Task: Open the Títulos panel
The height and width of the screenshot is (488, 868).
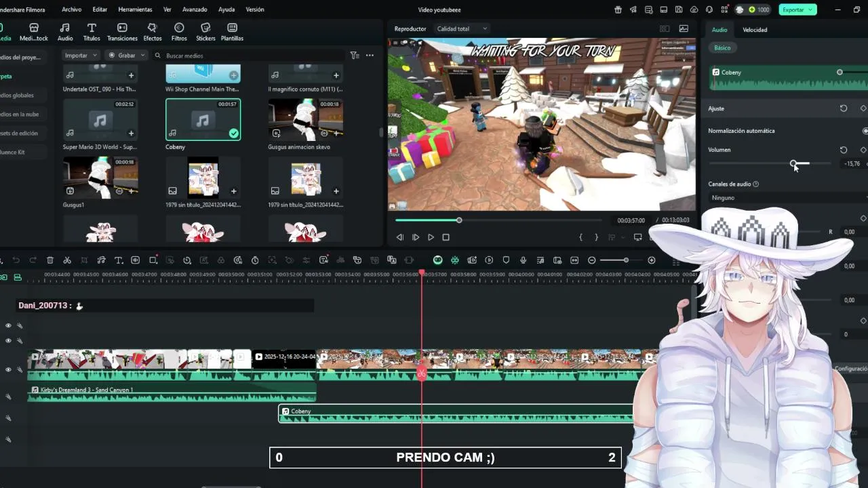Action: pyautogui.click(x=92, y=32)
